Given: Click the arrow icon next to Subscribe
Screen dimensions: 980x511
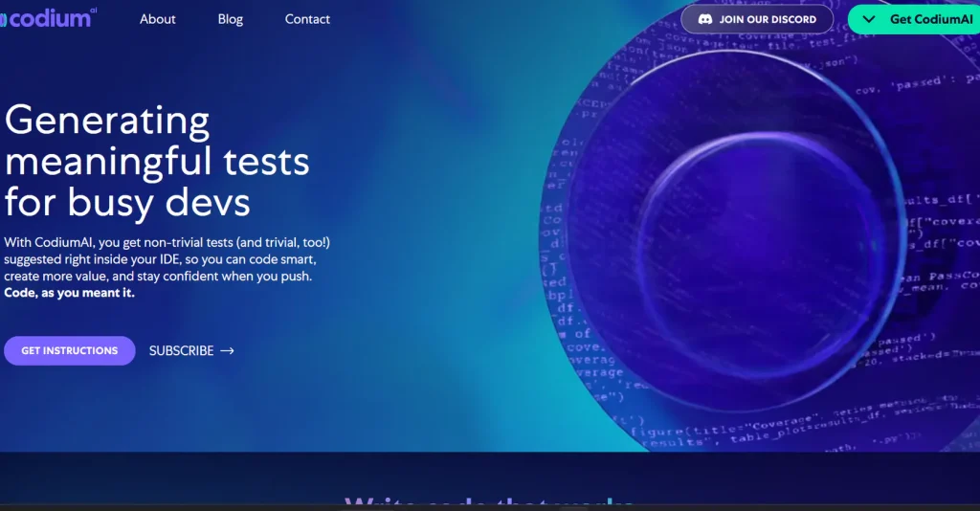Looking at the screenshot, I should [x=227, y=351].
